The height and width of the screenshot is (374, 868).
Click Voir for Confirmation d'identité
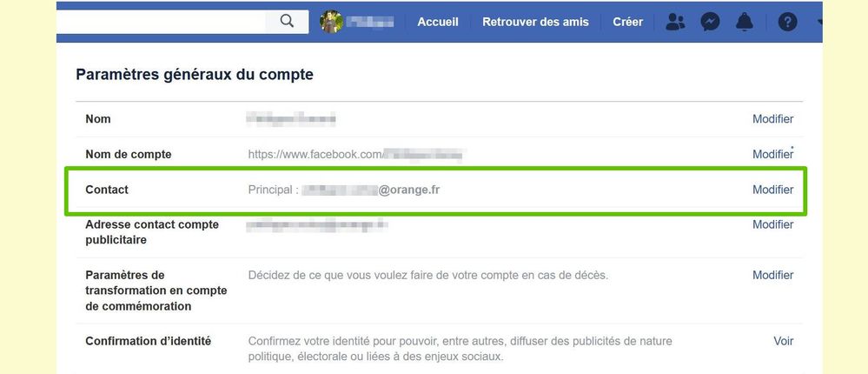click(x=784, y=341)
